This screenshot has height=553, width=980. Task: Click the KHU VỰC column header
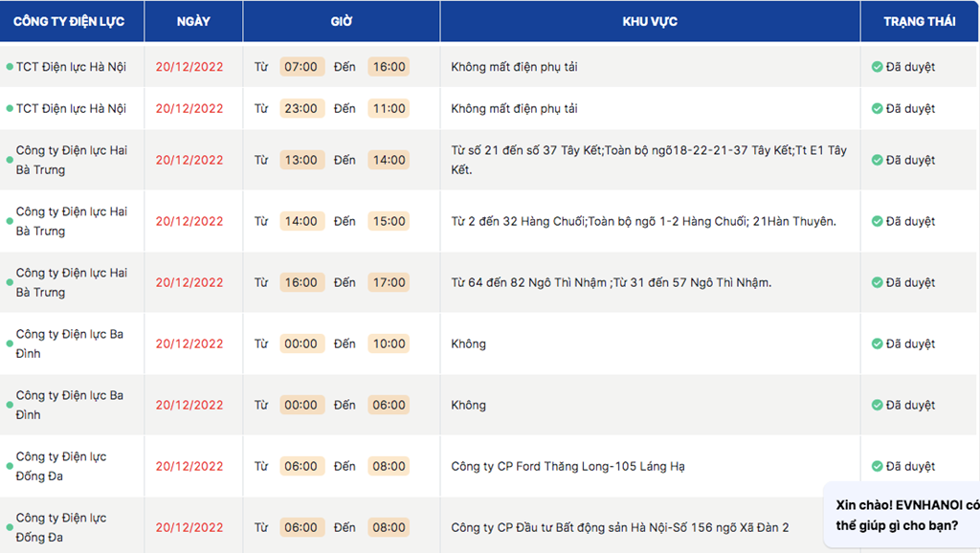point(650,21)
